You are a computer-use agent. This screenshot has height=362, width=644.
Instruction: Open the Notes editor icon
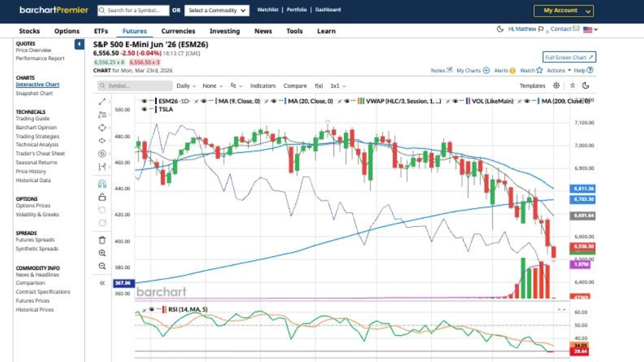(450, 70)
